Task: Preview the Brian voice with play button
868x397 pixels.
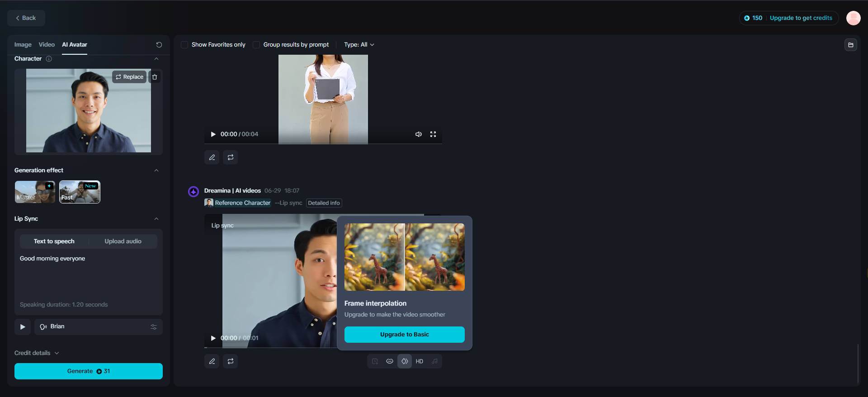Action: (23, 327)
